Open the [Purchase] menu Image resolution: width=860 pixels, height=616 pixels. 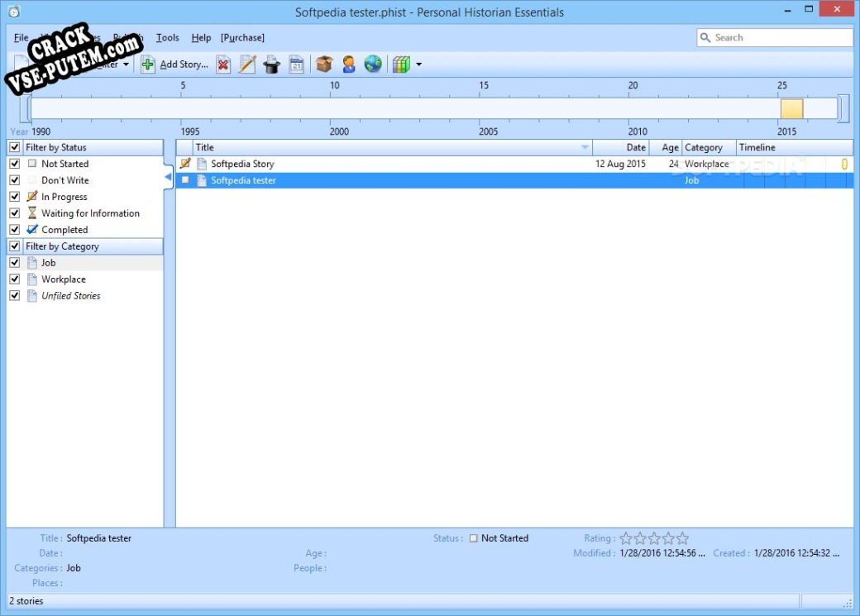tap(242, 37)
